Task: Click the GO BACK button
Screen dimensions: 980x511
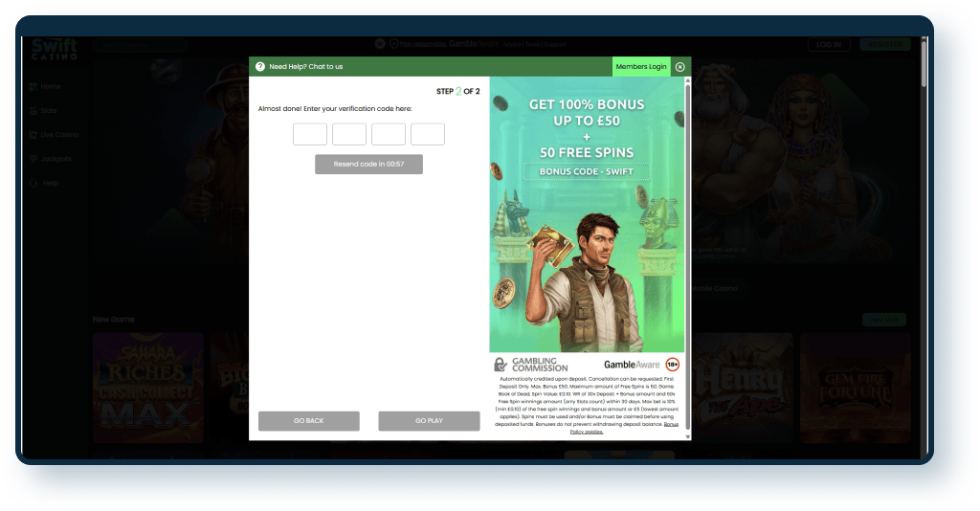Action: pos(309,421)
